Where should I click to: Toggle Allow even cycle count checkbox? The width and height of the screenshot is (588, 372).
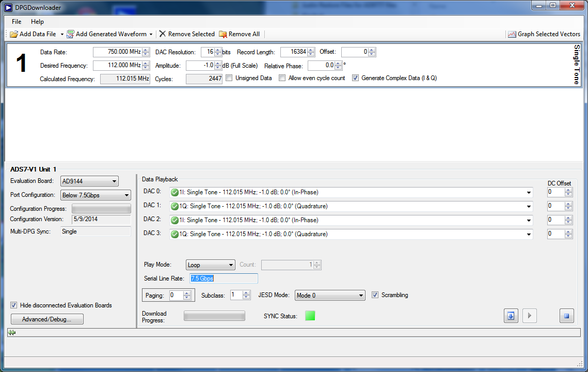(282, 78)
